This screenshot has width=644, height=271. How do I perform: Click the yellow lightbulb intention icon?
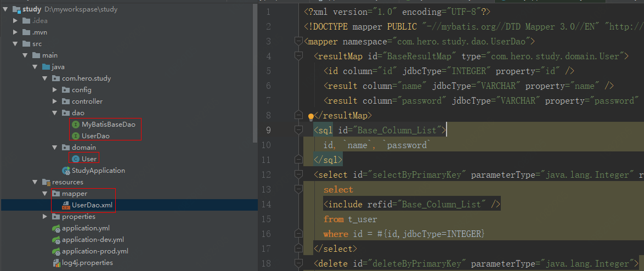(x=311, y=116)
